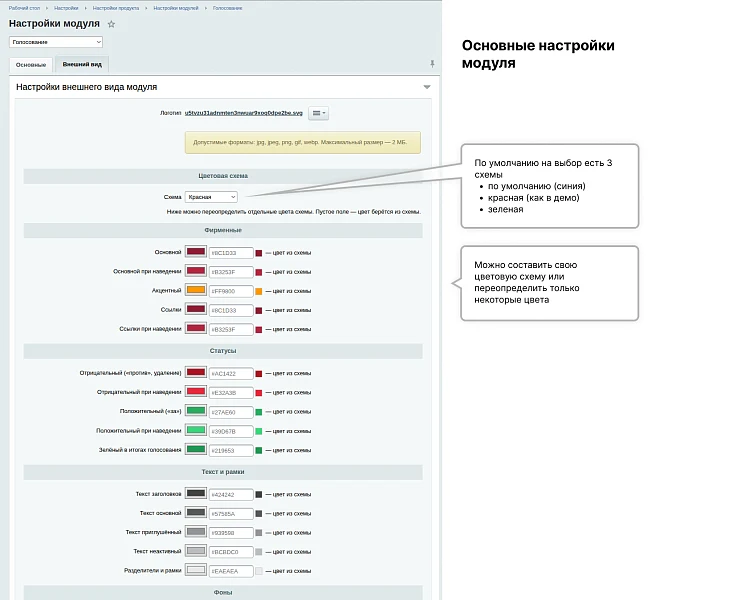Screen dimensions: 733x600
Task: Click the Ссылки при наведении hex input
Action: tap(231, 330)
